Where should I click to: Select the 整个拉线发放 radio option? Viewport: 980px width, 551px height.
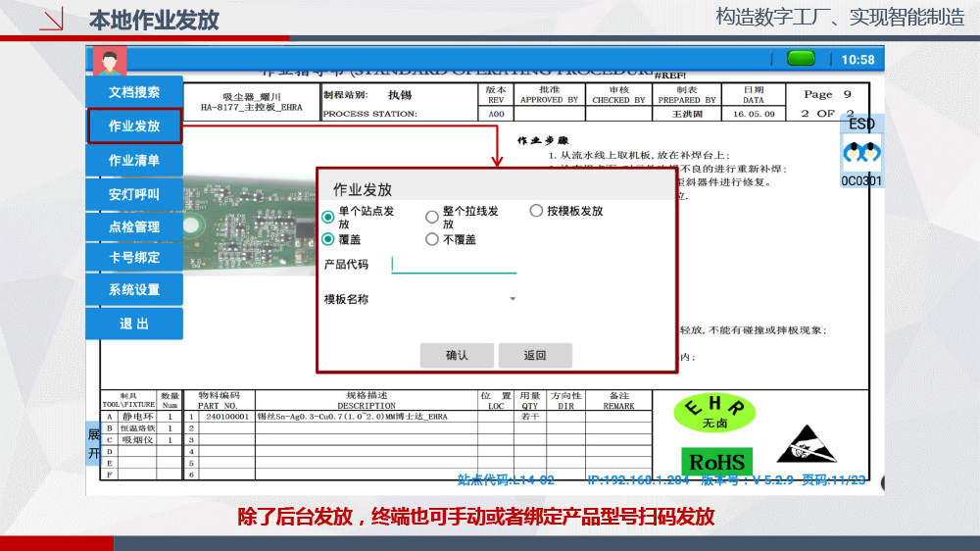click(x=432, y=217)
